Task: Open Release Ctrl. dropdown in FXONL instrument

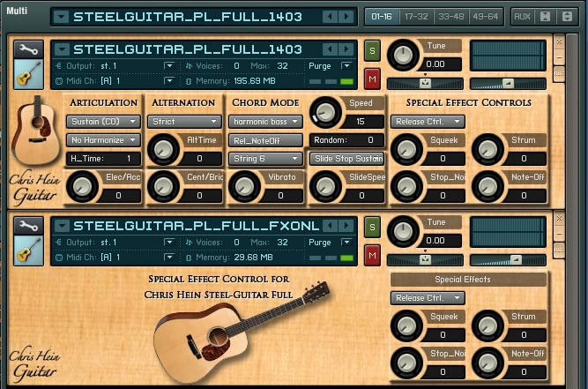Action: (428, 298)
